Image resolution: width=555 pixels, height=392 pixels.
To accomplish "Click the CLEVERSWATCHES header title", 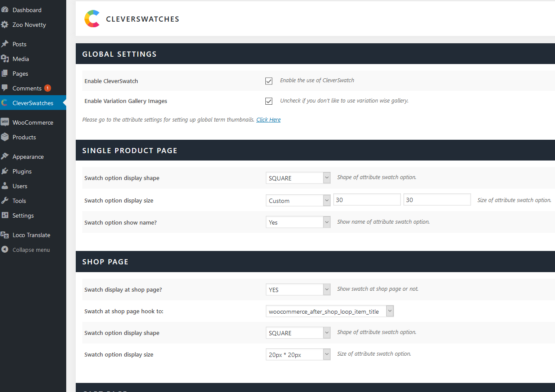I will click(x=142, y=19).
